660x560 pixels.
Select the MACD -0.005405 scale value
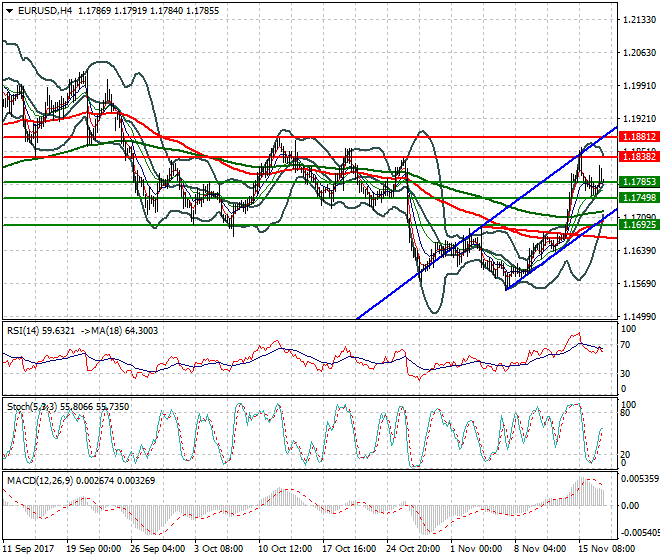(640, 533)
